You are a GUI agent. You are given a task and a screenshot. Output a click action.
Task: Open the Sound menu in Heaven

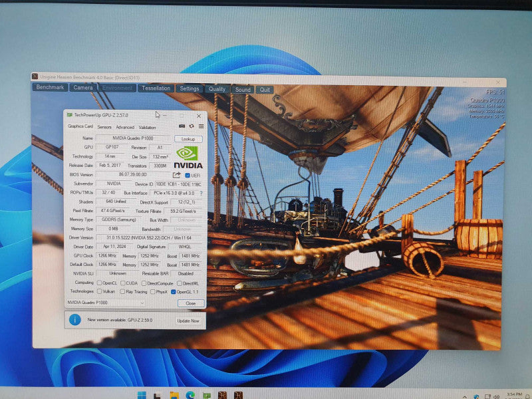point(243,90)
